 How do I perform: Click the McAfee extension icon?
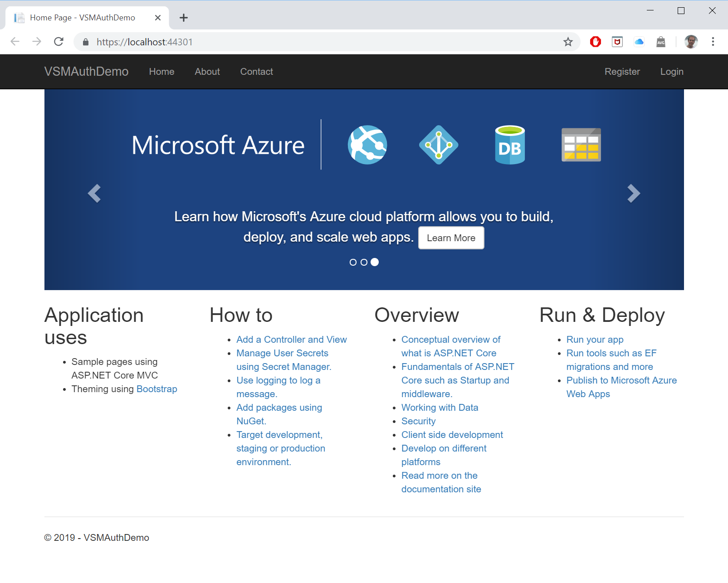coord(617,42)
